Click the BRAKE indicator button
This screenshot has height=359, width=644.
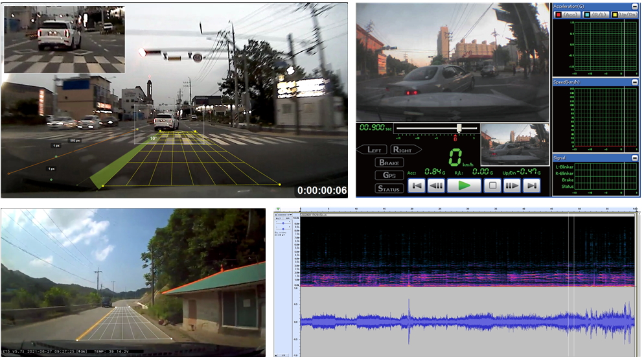tap(389, 163)
